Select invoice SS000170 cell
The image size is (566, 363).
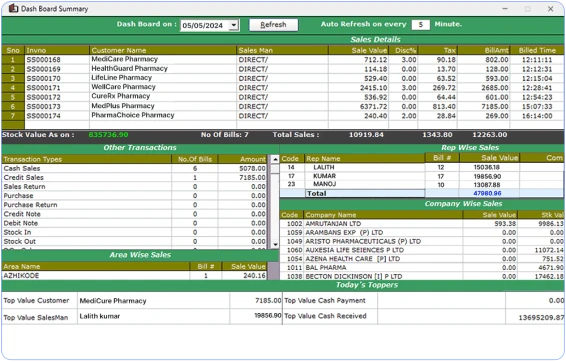(x=57, y=78)
